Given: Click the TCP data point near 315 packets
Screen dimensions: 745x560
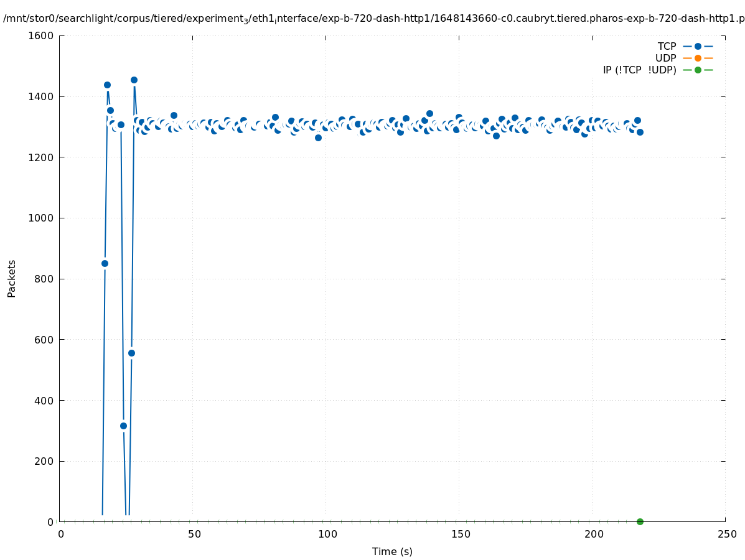Looking at the screenshot, I should click(123, 426).
